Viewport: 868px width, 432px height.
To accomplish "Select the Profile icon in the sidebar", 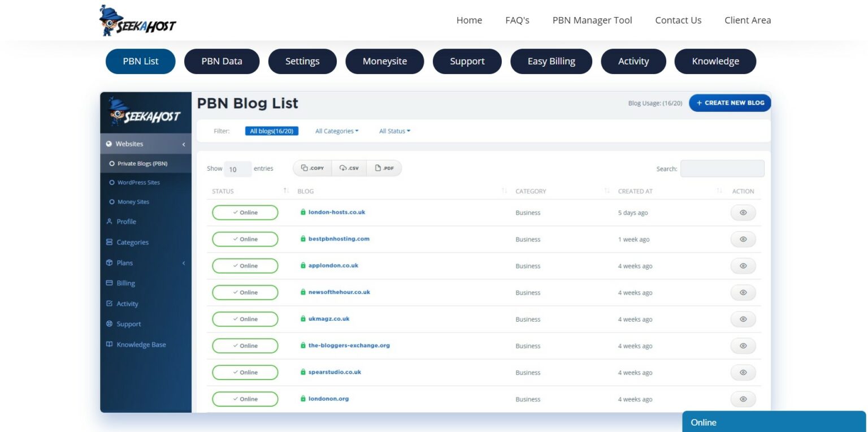I will [110, 221].
